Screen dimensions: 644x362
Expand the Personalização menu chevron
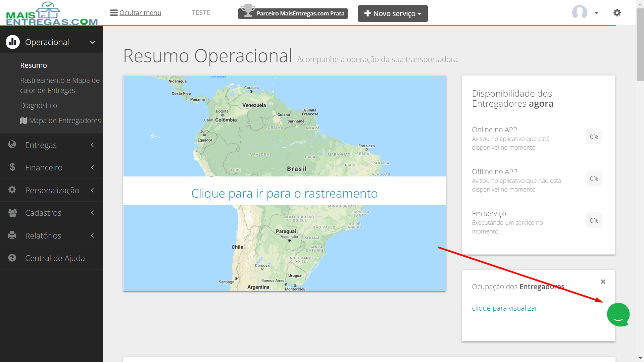pyautogui.click(x=92, y=190)
